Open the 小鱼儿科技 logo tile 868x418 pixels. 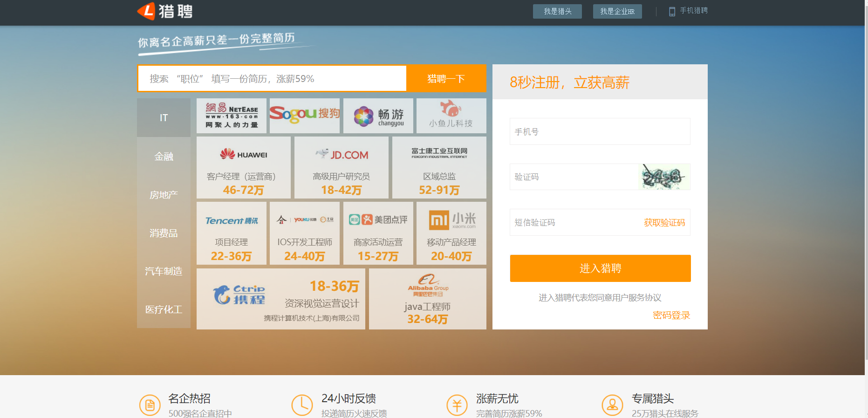pos(451,116)
